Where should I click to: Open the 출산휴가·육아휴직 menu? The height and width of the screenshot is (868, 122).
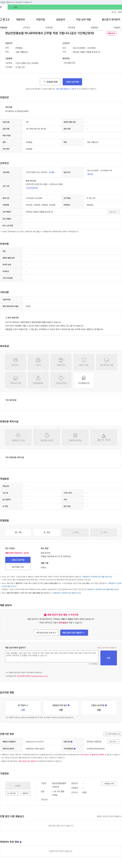click(111, 20)
